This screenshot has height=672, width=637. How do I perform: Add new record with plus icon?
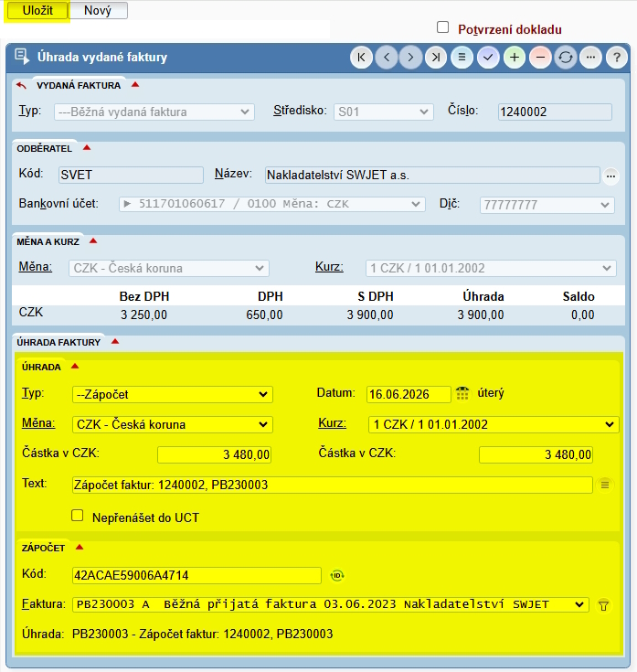515,58
